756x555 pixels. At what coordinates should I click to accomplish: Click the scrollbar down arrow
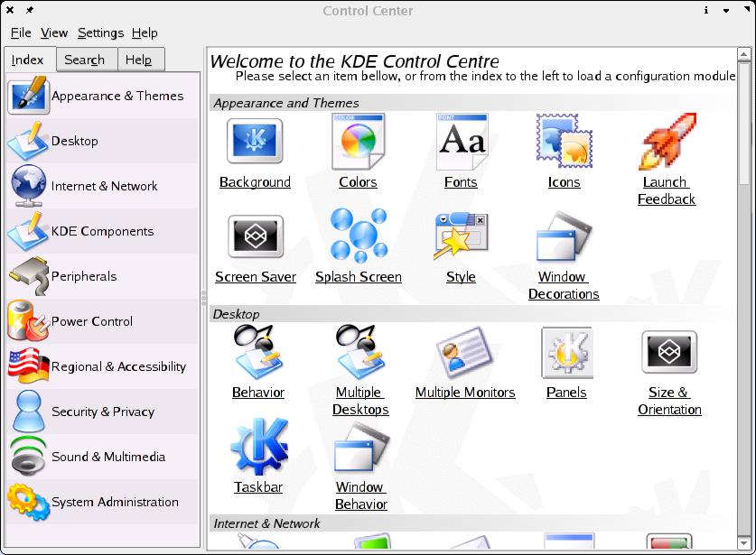tap(744, 543)
